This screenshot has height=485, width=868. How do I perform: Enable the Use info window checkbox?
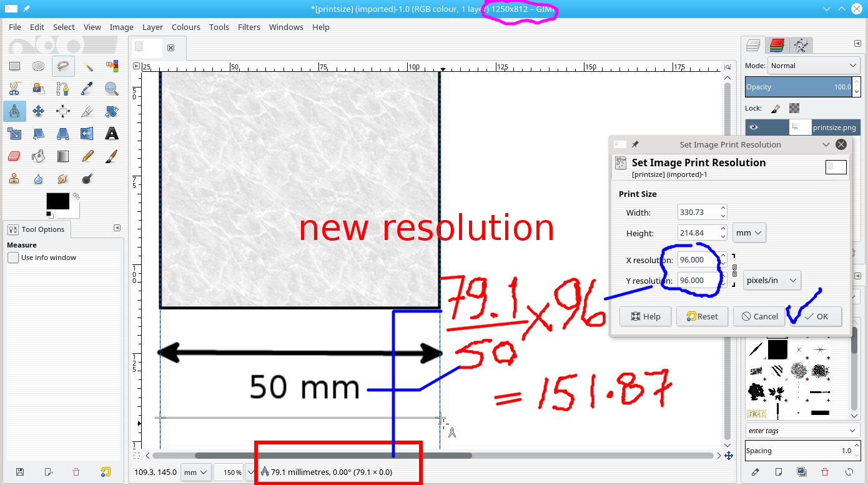(13, 257)
